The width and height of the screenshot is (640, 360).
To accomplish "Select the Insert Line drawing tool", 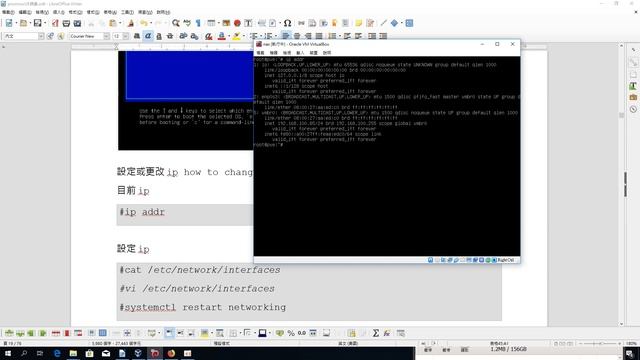I will [x=383, y=23].
